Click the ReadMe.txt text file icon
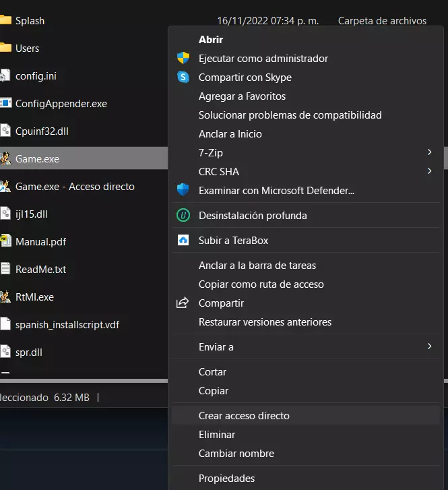This screenshot has height=490, width=448. (5, 269)
